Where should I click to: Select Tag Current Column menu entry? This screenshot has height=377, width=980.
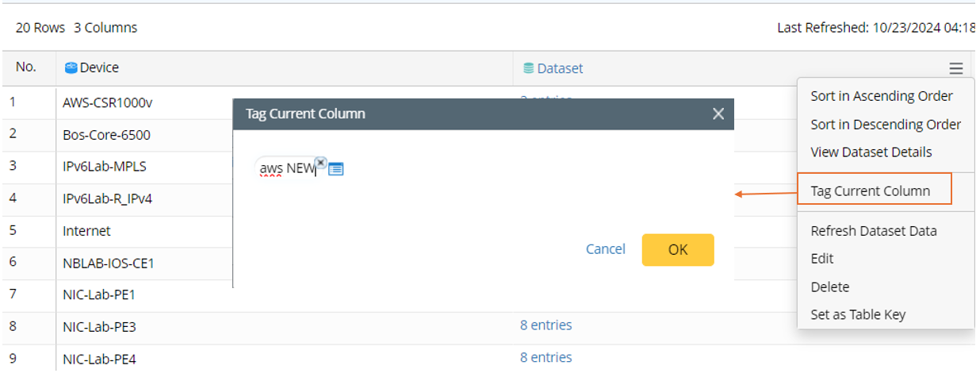[x=870, y=191]
